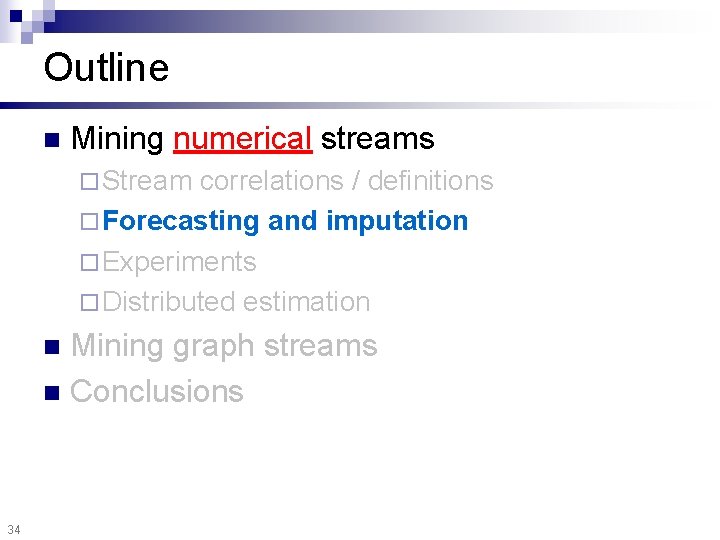Image resolution: width=720 pixels, height=540 pixels.
Task: Click the hollow square beside Distributed estimation
Action: [89, 303]
